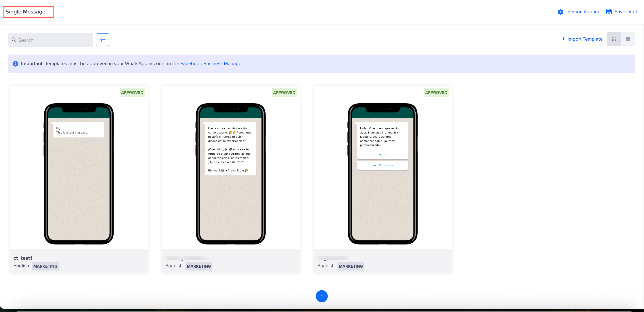
Task: Open the Facebook Business Manager link
Action: click(212, 64)
